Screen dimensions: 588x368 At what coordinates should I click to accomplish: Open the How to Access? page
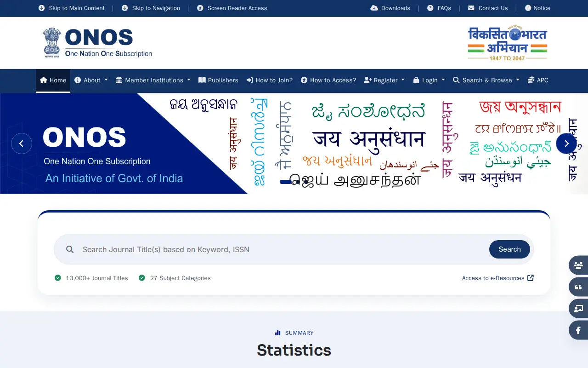click(x=328, y=80)
